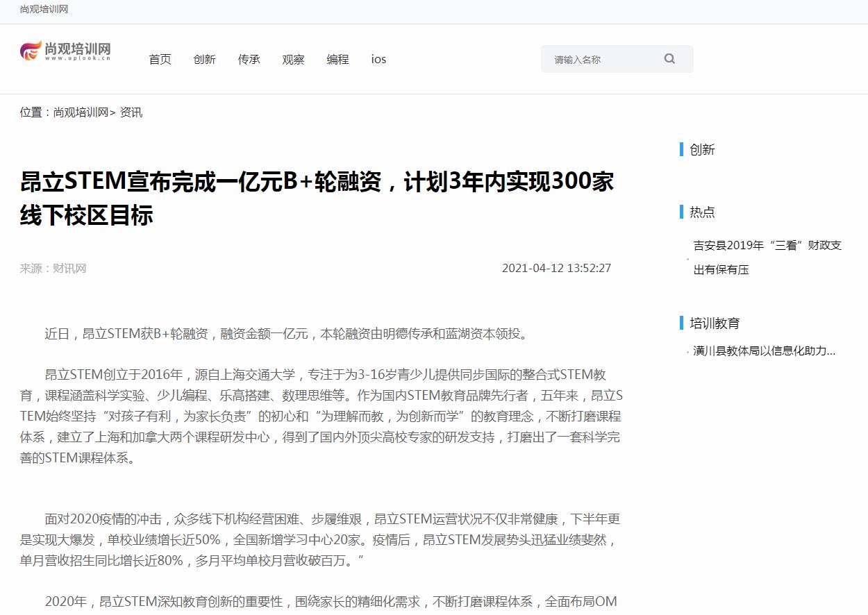Select the 观察 navigation item
The width and height of the screenshot is (868, 615).
point(293,60)
